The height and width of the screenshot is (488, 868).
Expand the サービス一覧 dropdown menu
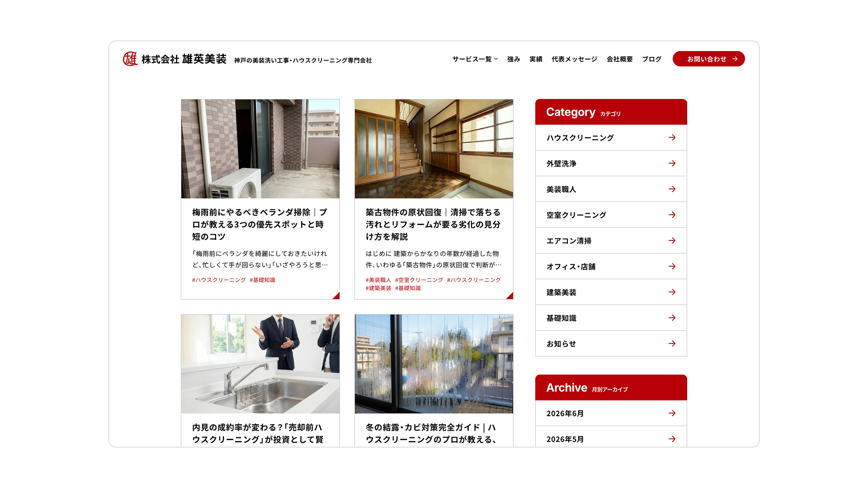click(475, 59)
